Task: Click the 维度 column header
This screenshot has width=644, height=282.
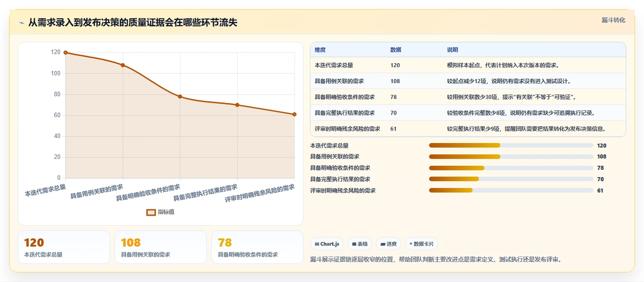Action: coord(320,50)
